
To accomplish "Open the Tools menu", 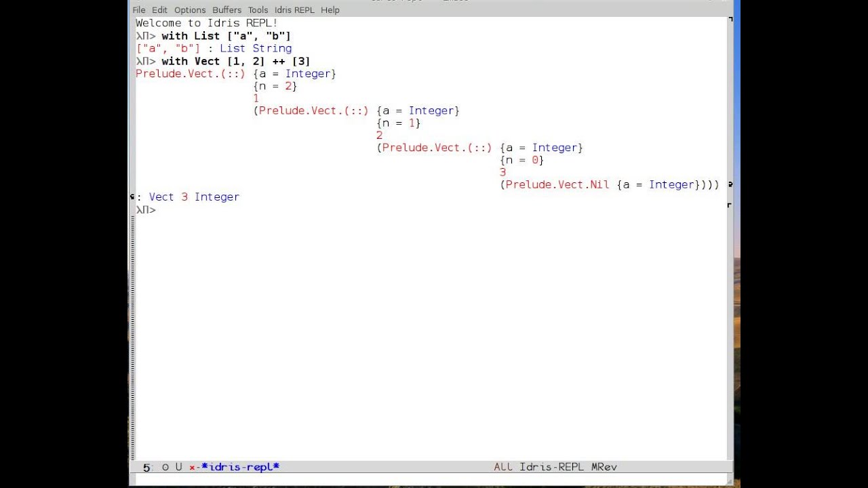I will tap(258, 10).
